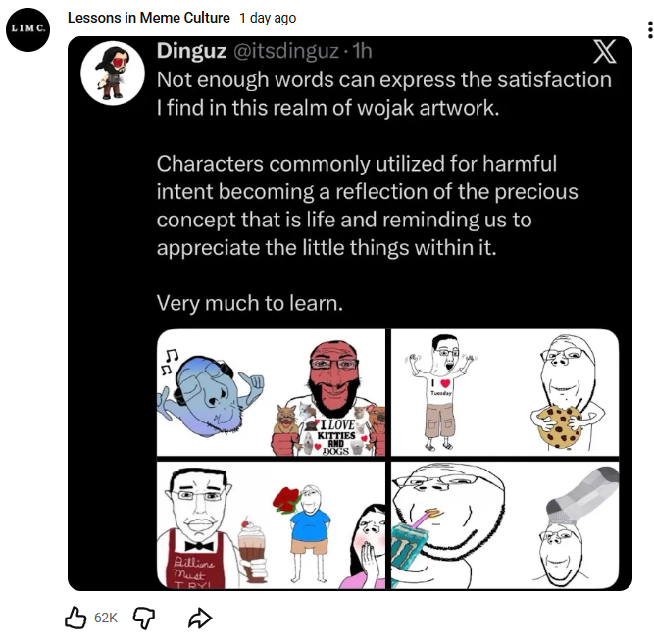Click the '1 day ago' timestamp link

(x=268, y=18)
